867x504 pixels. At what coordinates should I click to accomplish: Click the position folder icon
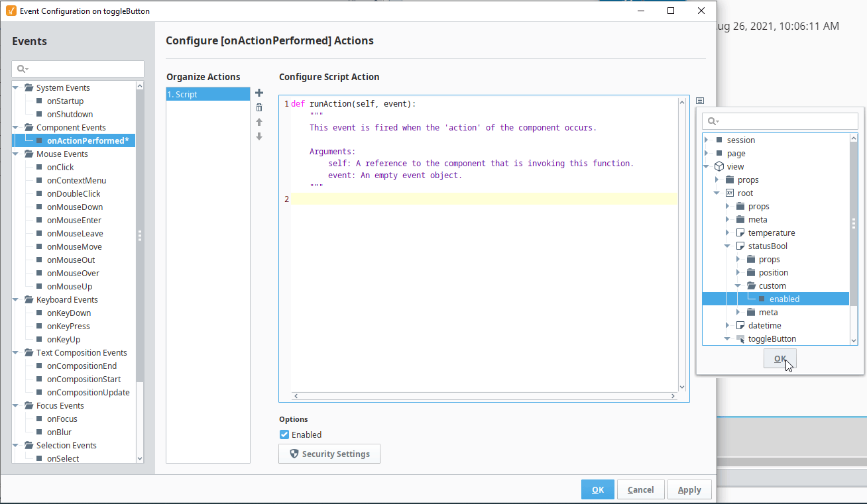[751, 273]
